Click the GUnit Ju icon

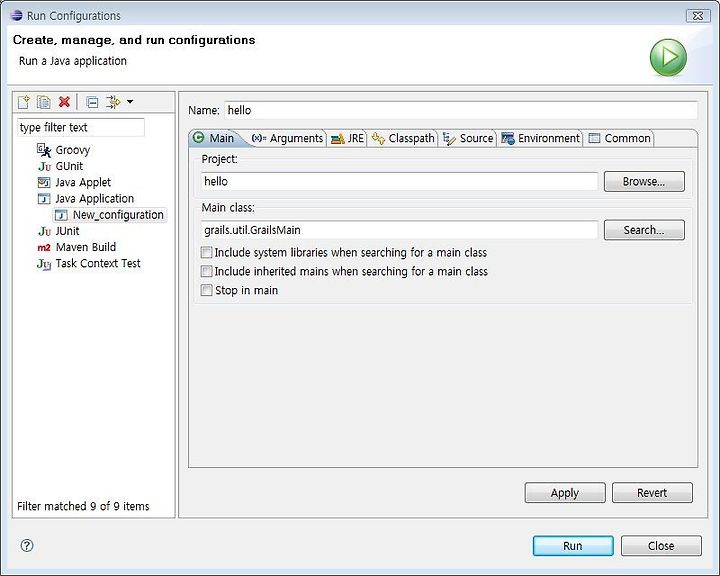(x=44, y=166)
